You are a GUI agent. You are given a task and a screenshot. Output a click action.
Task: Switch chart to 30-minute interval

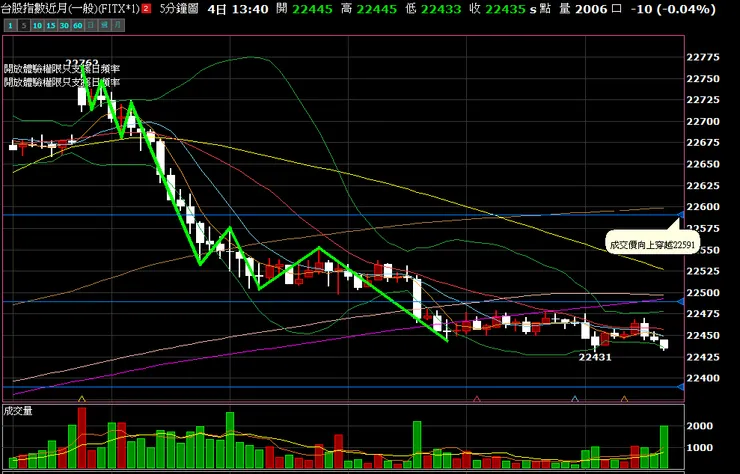click(x=64, y=25)
